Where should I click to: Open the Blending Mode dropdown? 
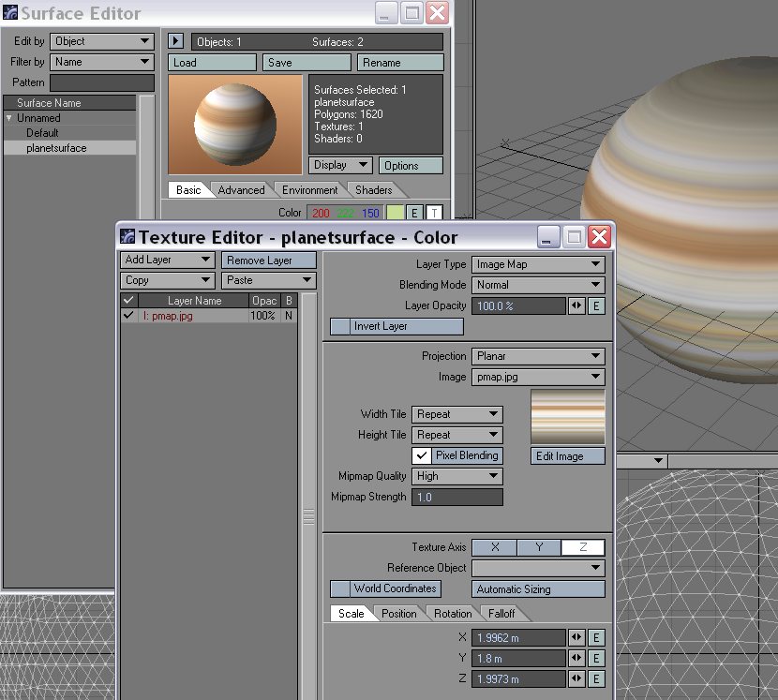538,285
